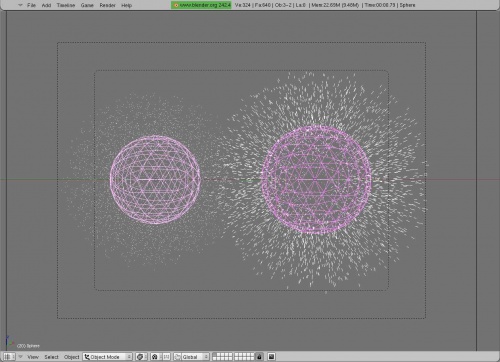This screenshot has height=362, width=500.
Task: Open the File menu
Action: click(x=31, y=5)
